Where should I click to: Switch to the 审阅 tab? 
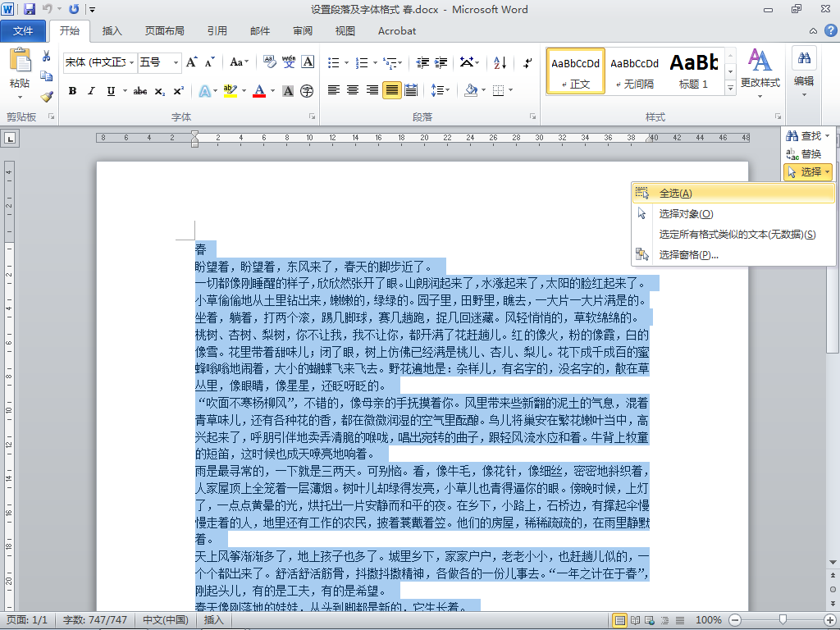tap(303, 31)
